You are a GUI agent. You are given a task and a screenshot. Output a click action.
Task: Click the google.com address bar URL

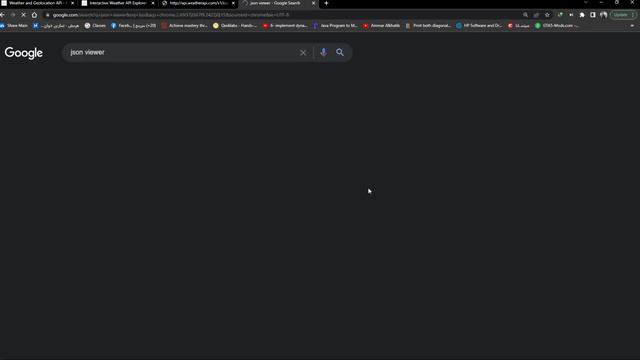tap(171, 15)
